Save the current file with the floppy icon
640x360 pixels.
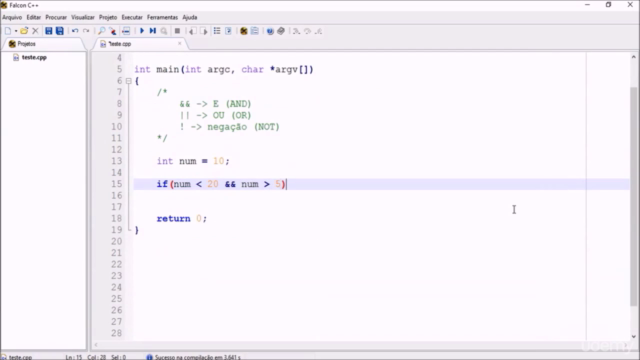click(x=49, y=31)
